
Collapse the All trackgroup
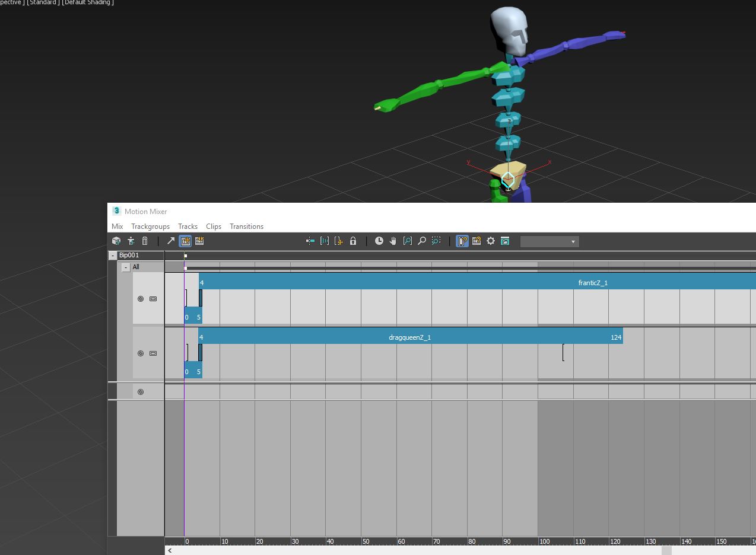(126, 267)
